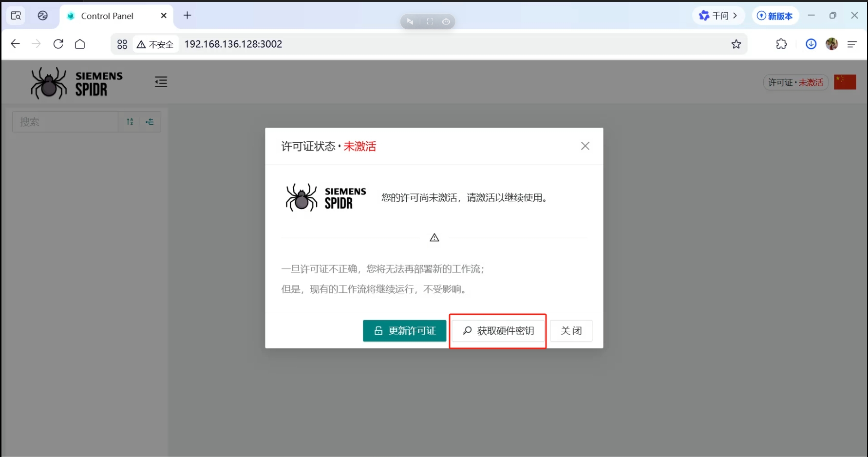Reload the page with refresh icon
The height and width of the screenshot is (457, 868).
point(58,44)
